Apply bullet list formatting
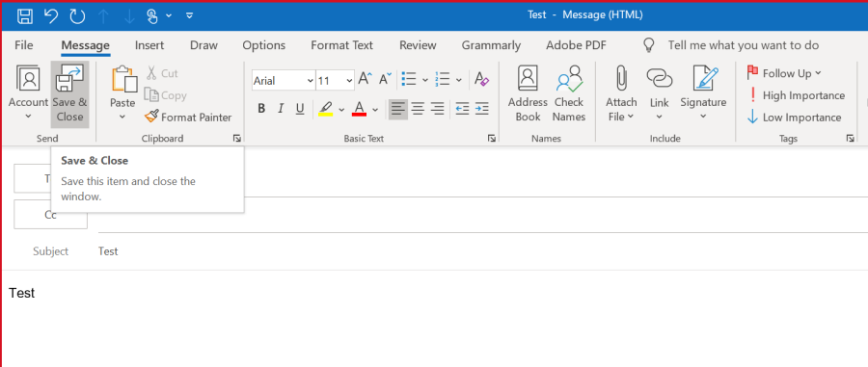 click(409, 79)
